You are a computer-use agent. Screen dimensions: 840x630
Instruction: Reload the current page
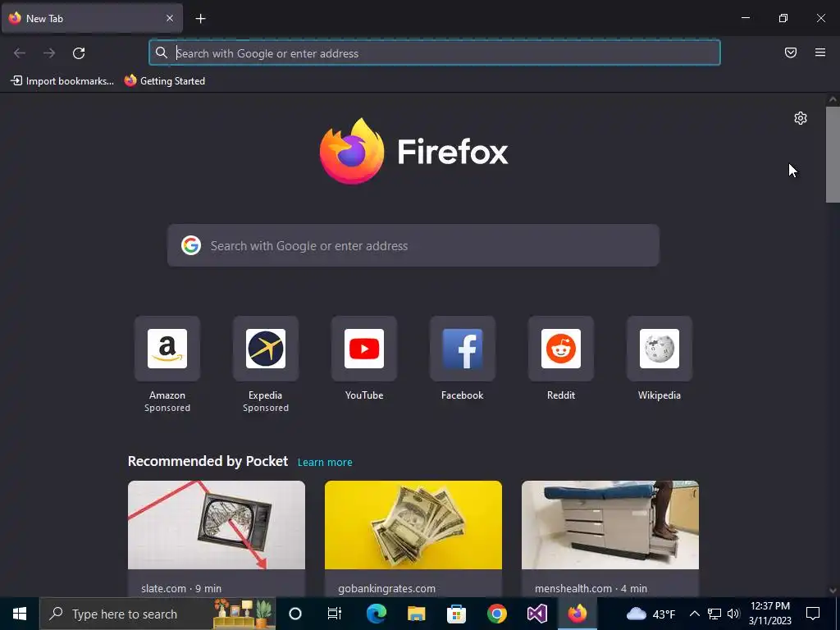point(79,53)
